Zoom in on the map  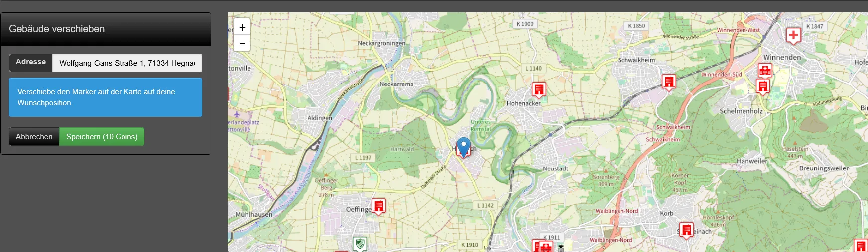(x=242, y=27)
